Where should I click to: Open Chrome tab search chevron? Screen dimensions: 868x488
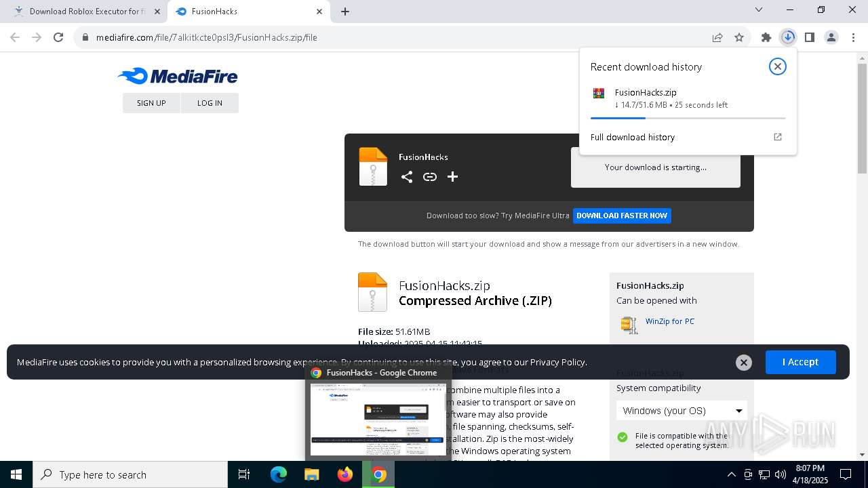click(x=759, y=10)
